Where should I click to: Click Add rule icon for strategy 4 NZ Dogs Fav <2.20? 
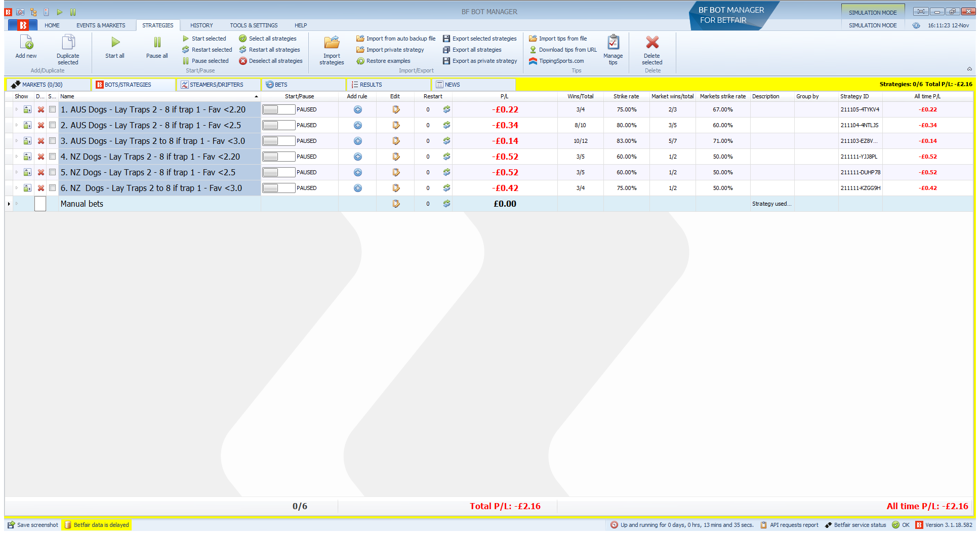[x=358, y=157]
